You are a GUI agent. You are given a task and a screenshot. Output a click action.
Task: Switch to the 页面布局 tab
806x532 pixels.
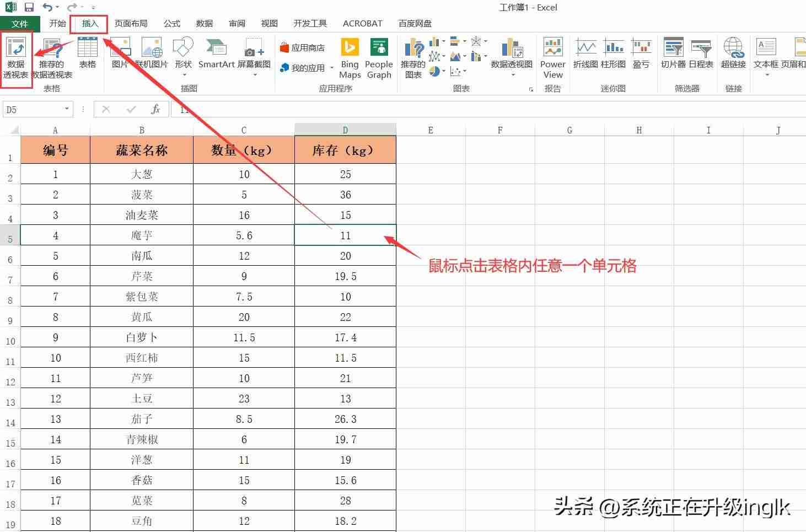coord(131,23)
